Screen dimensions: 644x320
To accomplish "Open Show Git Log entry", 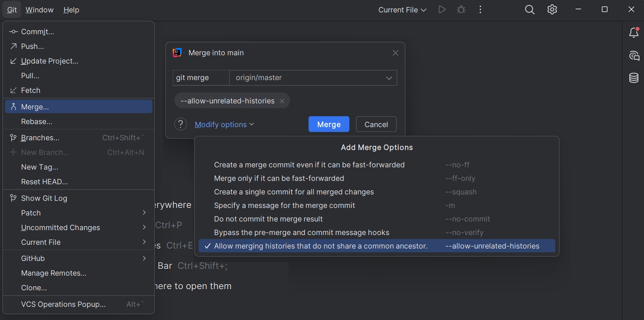I will click(79, 198).
